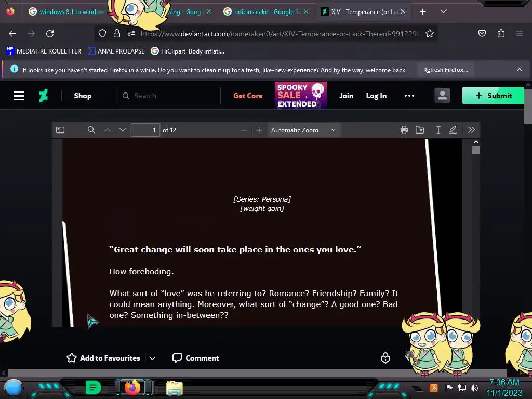Zoom out the PDF document
This screenshot has height=399, width=532.
(244, 130)
